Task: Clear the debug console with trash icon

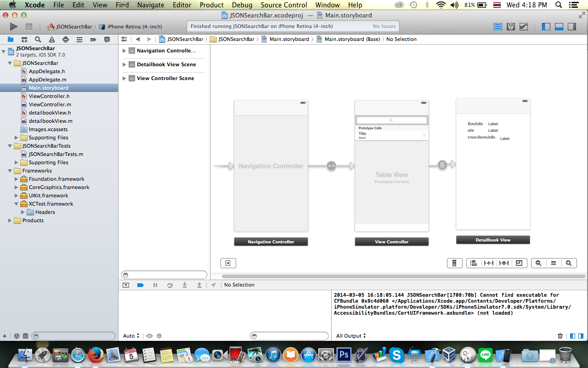Action: pyautogui.click(x=560, y=336)
